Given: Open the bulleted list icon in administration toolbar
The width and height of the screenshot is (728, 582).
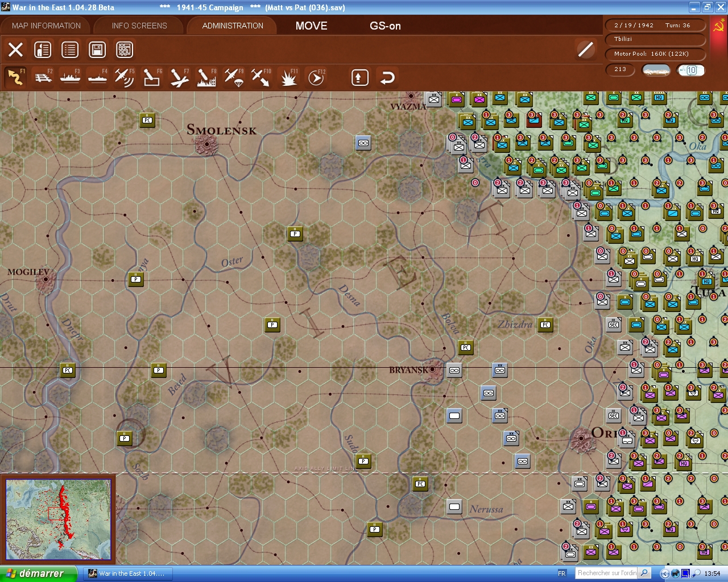Looking at the screenshot, I should pyautogui.click(x=70, y=49).
